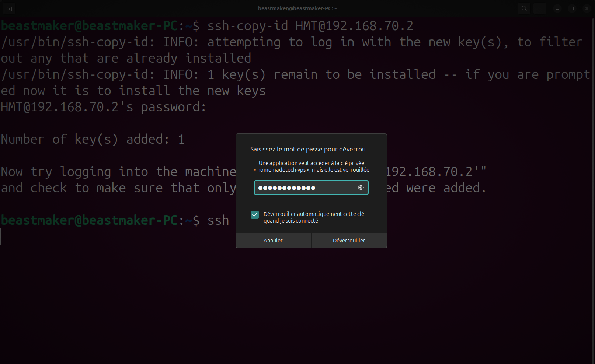Click the 'Now try logging into the machine' line

click(x=118, y=172)
